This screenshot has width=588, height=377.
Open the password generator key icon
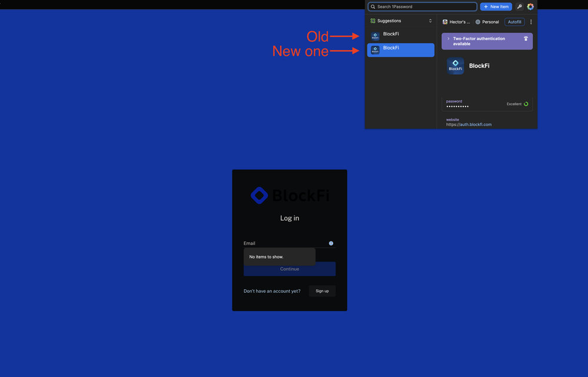pyautogui.click(x=519, y=6)
